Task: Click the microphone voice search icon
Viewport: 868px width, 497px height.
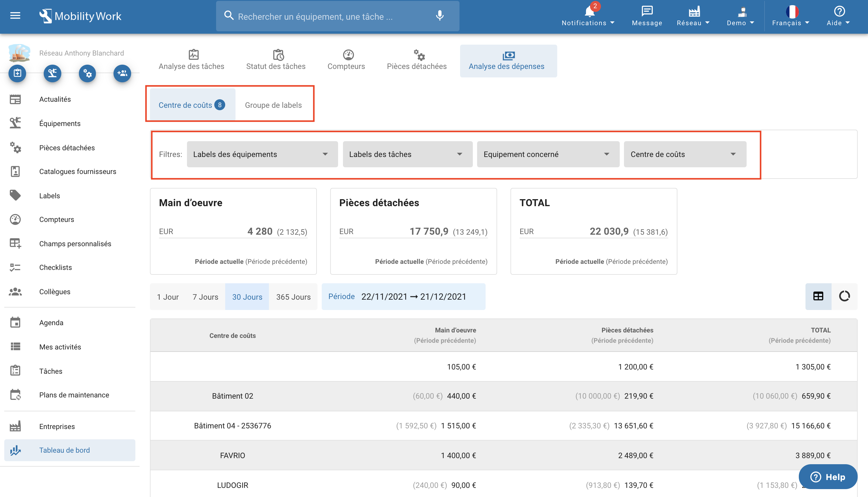Action: [439, 16]
